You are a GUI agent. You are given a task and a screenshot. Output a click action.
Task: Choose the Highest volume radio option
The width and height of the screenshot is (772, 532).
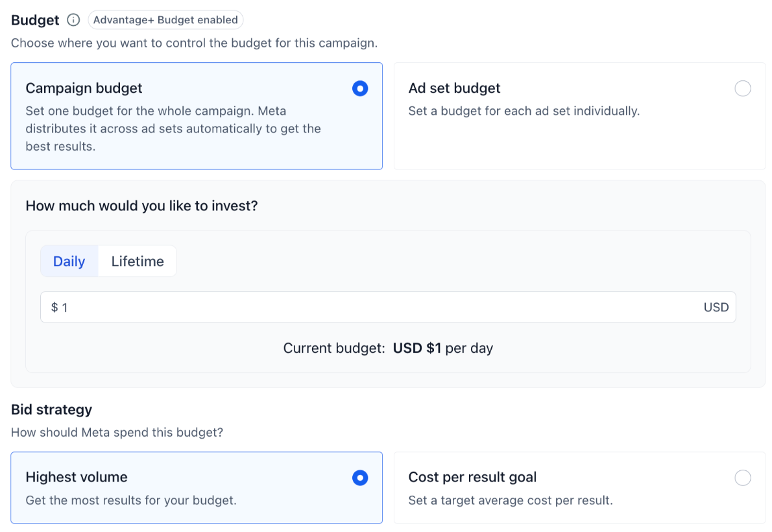pos(360,478)
